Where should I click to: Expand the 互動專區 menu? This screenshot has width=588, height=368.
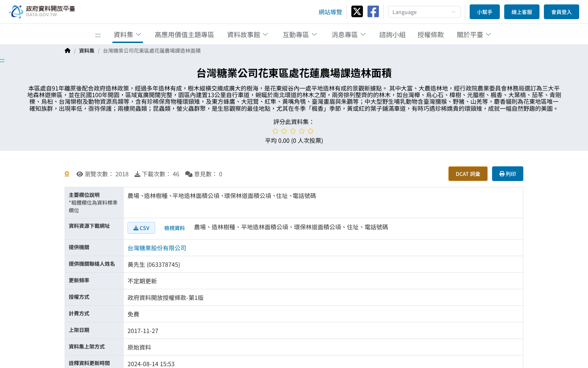(300, 35)
